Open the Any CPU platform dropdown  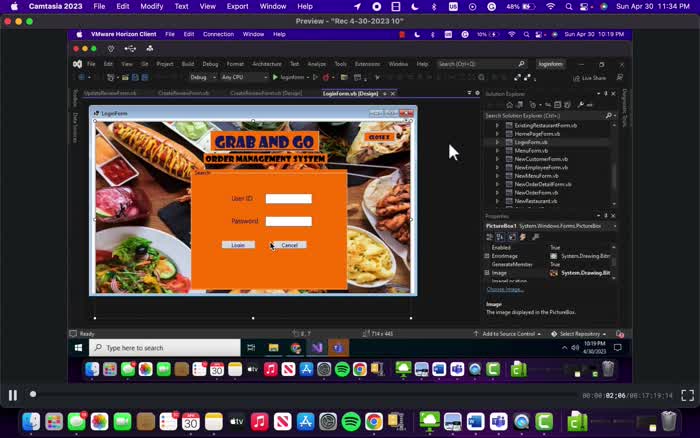[238, 77]
